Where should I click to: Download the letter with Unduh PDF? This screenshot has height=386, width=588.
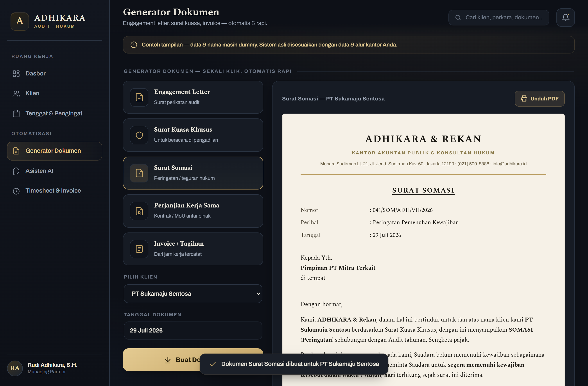(539, 98)
